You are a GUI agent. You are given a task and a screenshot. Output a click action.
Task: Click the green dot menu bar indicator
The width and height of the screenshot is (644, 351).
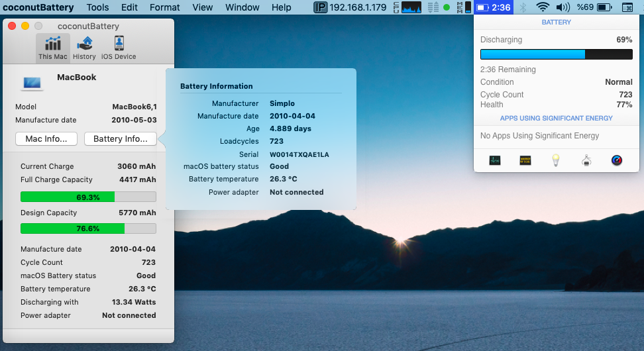pyautogui.click(x=447, y=7)
